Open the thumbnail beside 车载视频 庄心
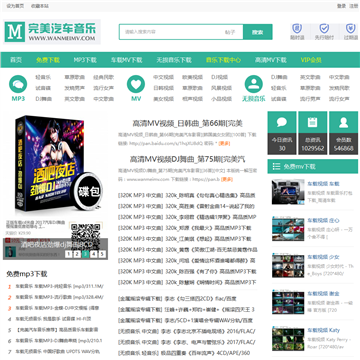The image size is (360, 360). 288,228
